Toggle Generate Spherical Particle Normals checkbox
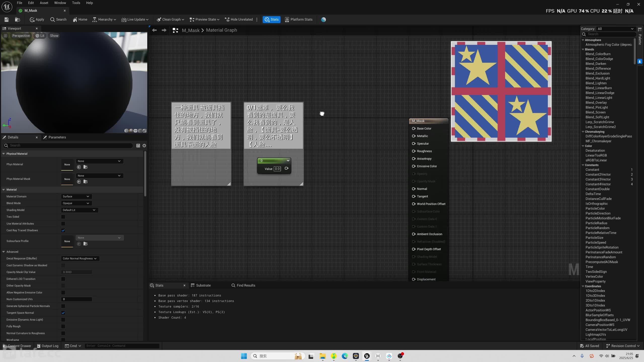Viewport: 644px width, 362px height. pyautogui.click(x=63, y=306)
